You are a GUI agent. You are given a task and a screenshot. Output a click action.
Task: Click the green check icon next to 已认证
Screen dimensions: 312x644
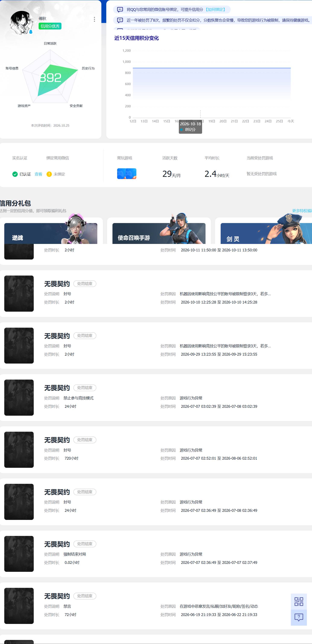point(15,174)
